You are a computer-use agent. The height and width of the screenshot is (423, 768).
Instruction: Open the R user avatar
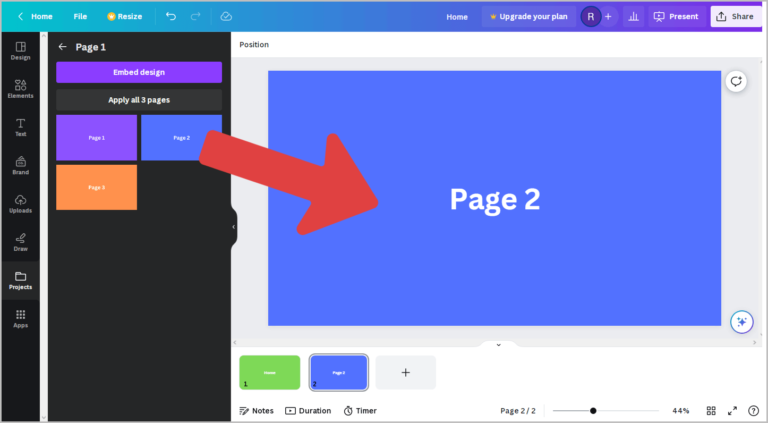[x=591, y=17]
